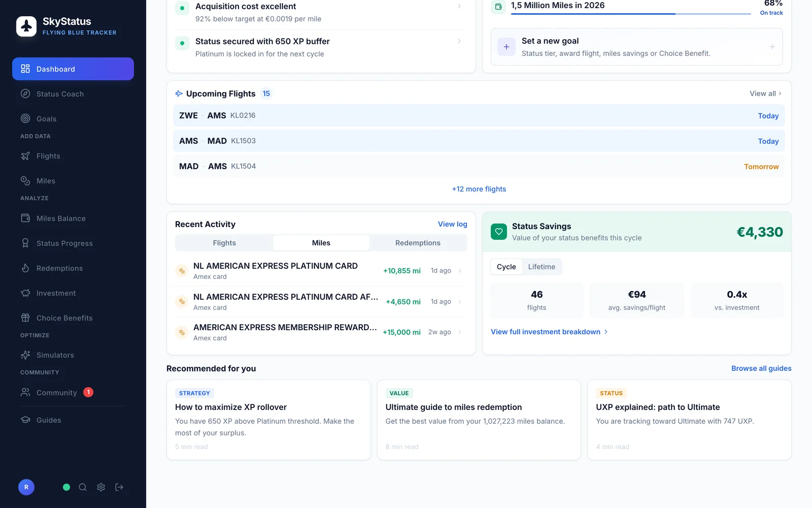Open the MAD AMS KL1504 flight row
812x508 pixels.
coord(479,166)
